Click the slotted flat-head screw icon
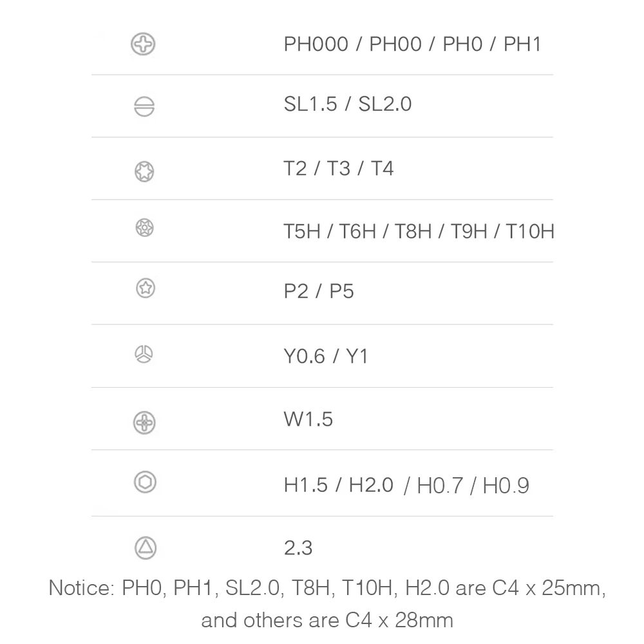The image size is (644, 644). (144, 107)
